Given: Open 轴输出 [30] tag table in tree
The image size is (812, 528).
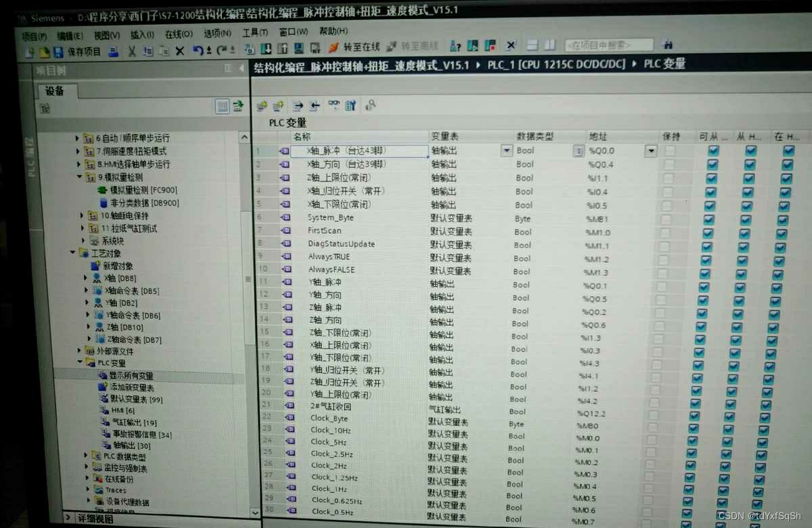Looking at the screenshot, I should point(126,445).
